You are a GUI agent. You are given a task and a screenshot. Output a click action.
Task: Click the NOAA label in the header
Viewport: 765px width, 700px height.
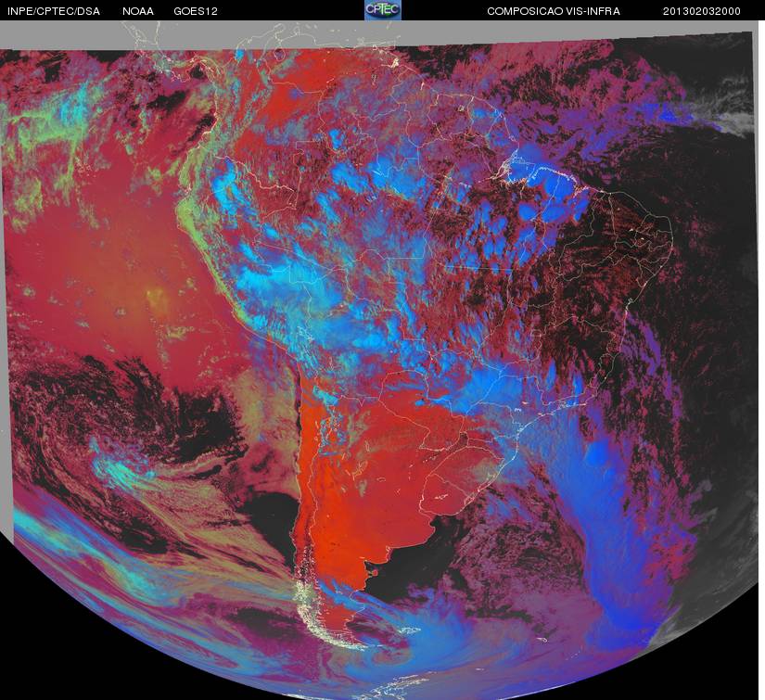138,11
